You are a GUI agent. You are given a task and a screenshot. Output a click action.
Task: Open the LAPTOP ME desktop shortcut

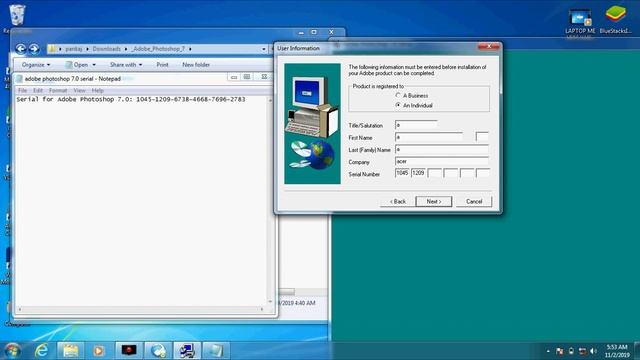pos(580,21)
